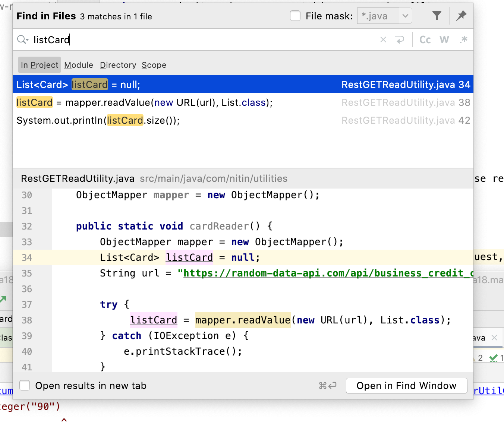Open search history via magnifier icon

coord(22,39)
